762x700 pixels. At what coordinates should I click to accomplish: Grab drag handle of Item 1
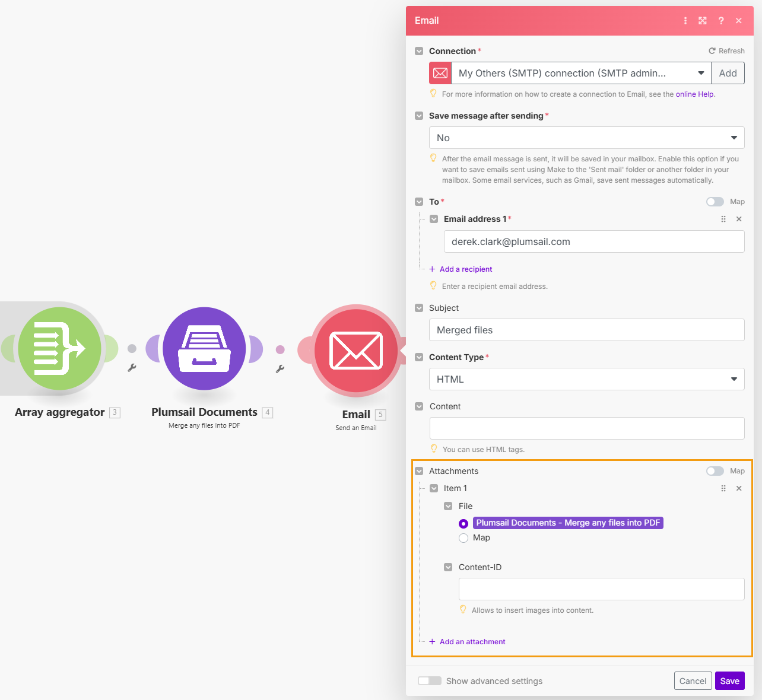pos(723,488)
